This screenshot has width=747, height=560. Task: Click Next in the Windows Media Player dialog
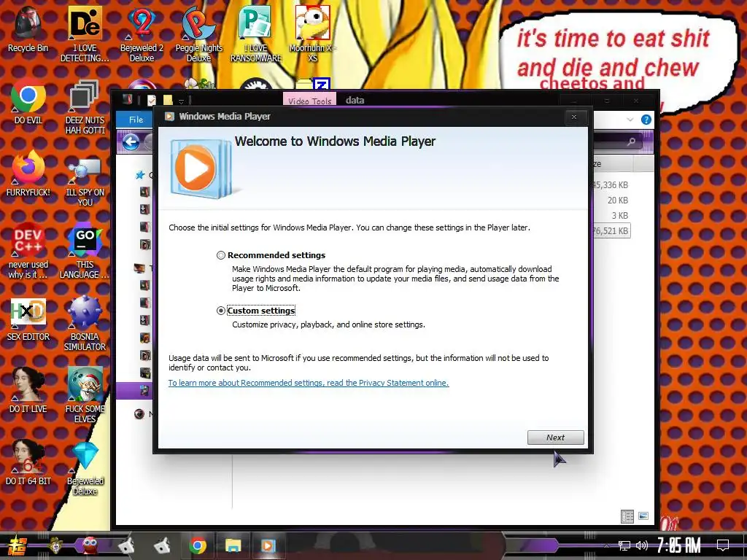pyautogui.click(x=555, y=437)
